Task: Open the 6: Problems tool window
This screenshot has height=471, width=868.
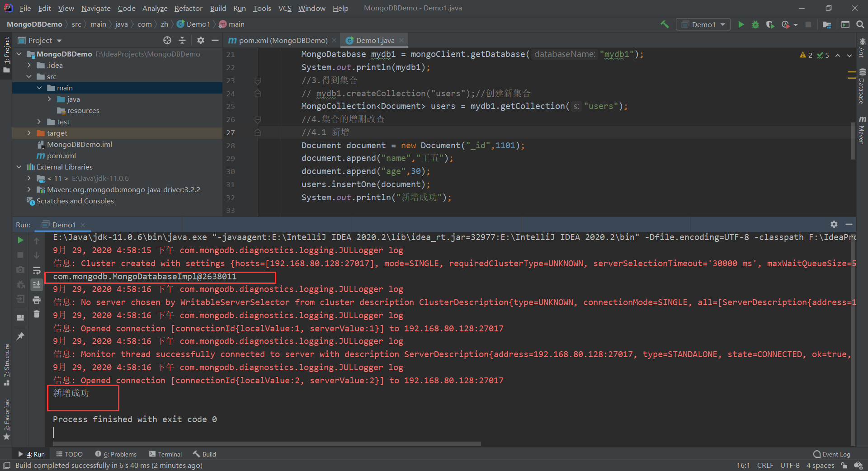Action: point(116,454)
